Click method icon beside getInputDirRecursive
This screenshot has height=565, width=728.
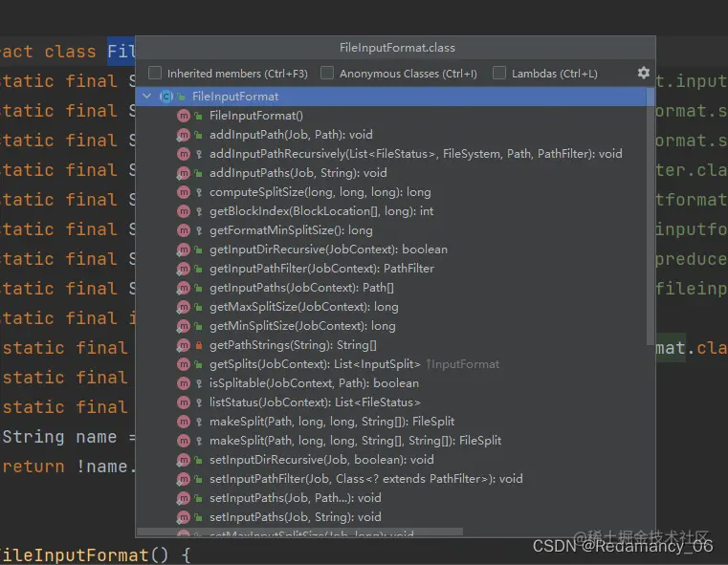tap(184, 250)
